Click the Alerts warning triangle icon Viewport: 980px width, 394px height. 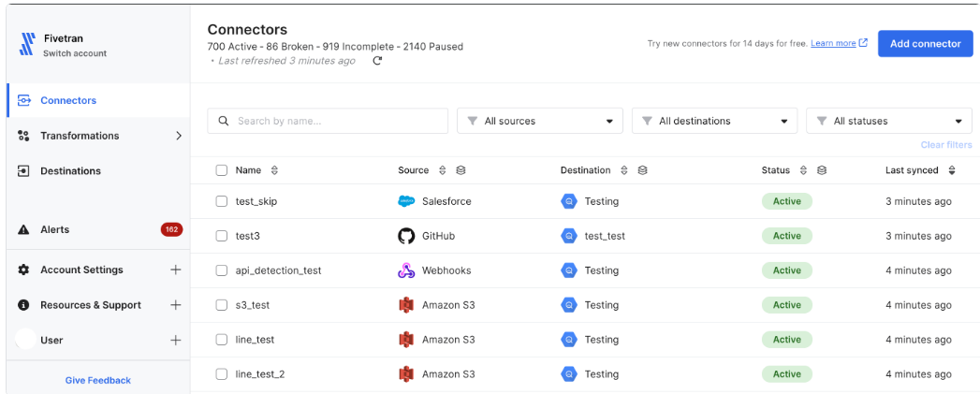click(x=23, y=229)
